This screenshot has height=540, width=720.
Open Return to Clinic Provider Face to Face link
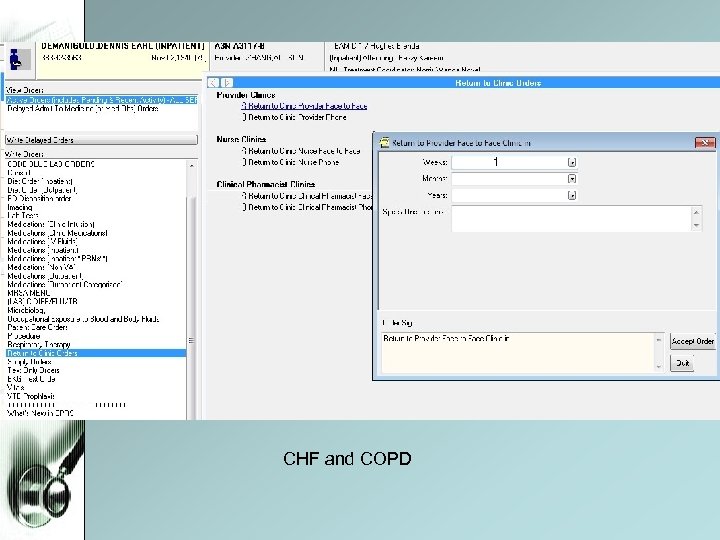304,106
